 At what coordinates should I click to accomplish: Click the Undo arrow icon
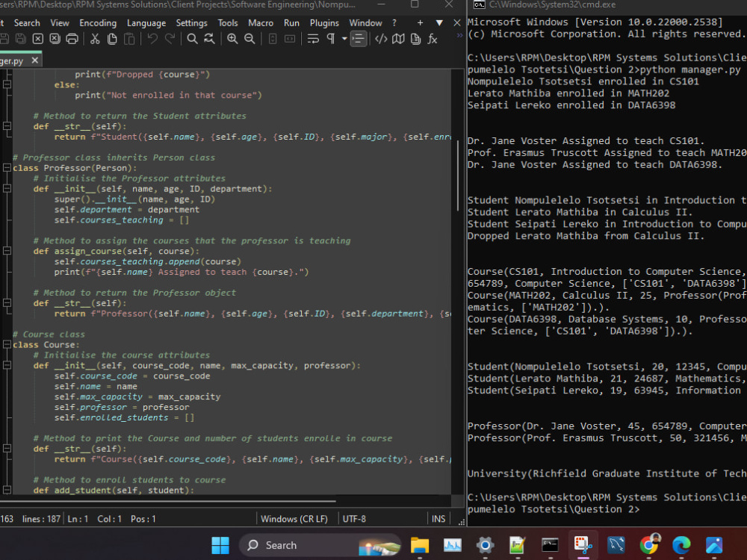coord(152,39)
